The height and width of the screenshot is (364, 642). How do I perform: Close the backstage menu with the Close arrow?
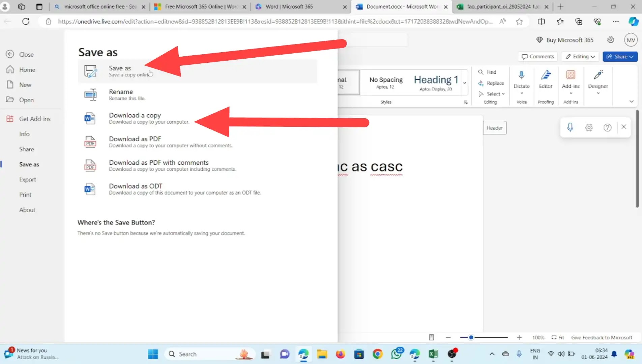tap(20, 54)
